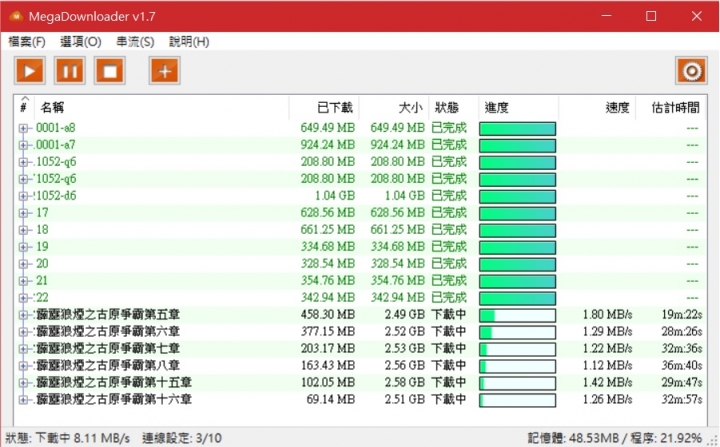Select the 0001-a8 file name
The image size is (720, 447).
tap(56, 128)
